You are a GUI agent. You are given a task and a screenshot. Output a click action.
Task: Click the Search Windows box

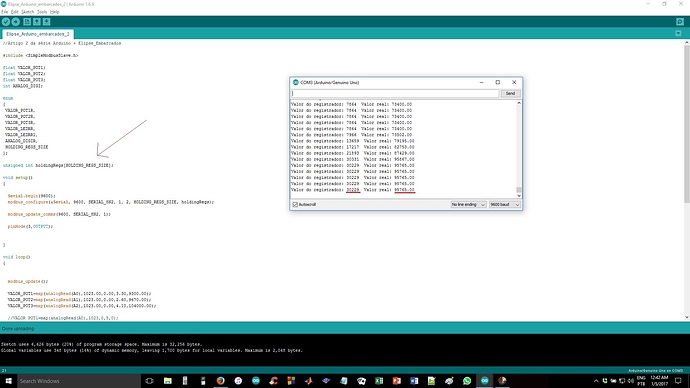pos(78,381)
